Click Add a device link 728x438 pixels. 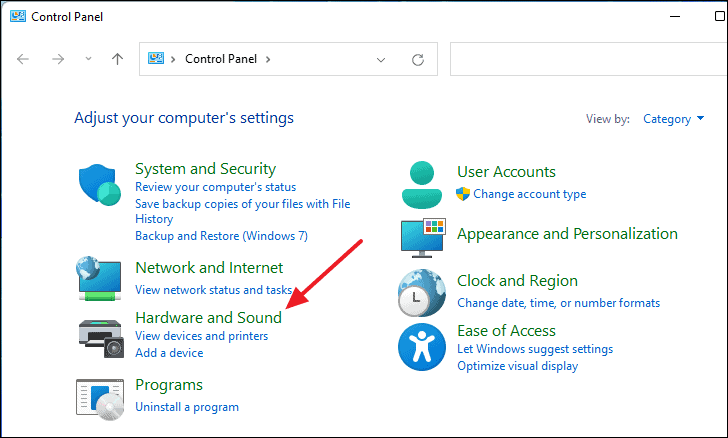169,353
